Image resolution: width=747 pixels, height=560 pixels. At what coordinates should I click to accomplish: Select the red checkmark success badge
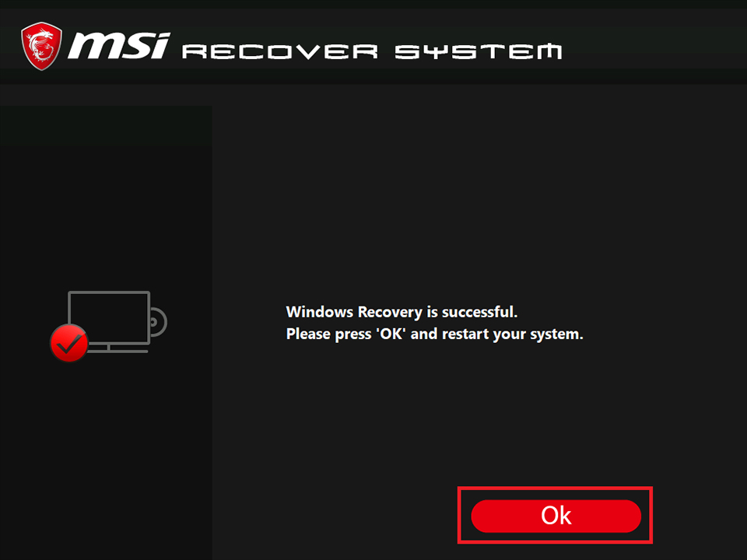click(x=69, y=343)
